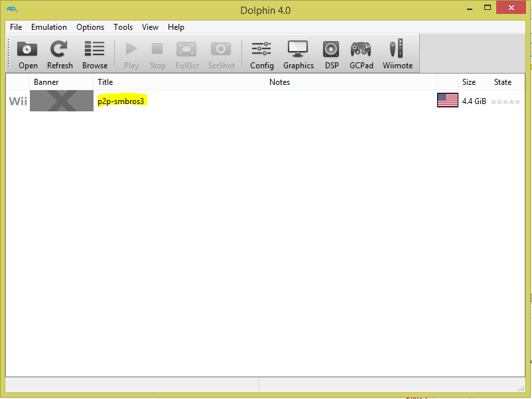The width and height of the screenshot is (532, 399).
Task: Open the Config settings
Action: pos(261,54)
